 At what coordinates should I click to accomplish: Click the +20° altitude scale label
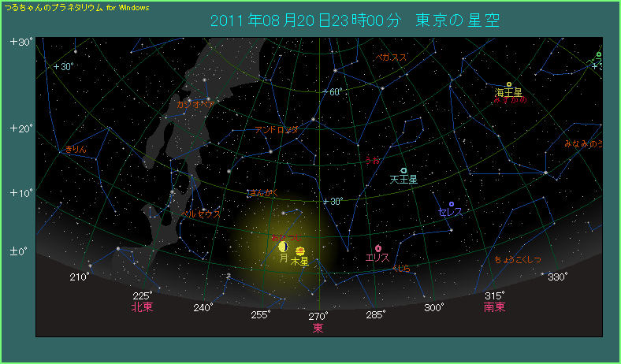click(20, 128)
